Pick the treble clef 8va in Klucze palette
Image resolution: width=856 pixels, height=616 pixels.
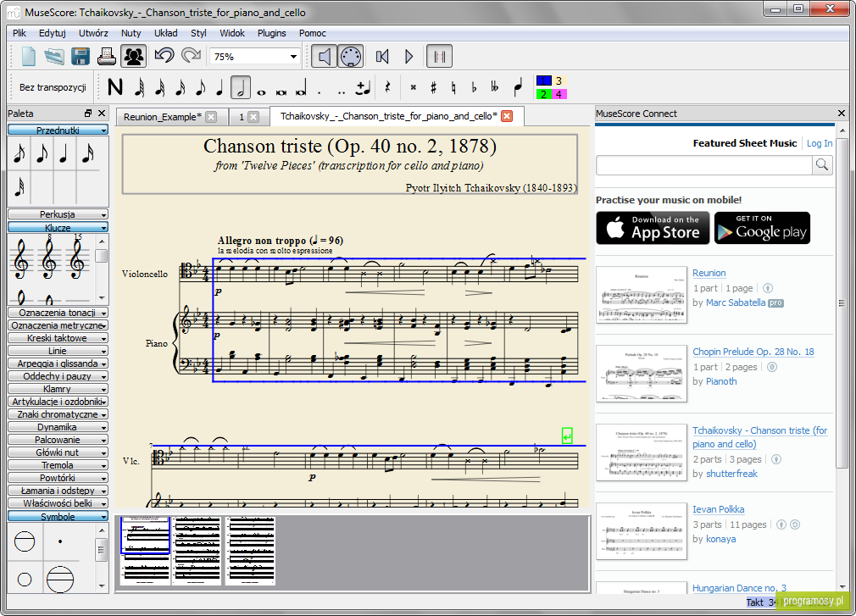coord(48,257)
